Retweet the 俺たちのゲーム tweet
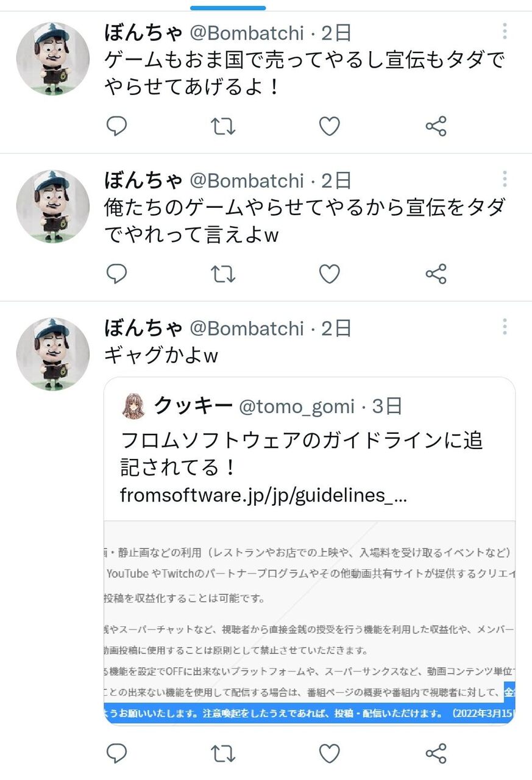532x780 pixels. (222, 274)
